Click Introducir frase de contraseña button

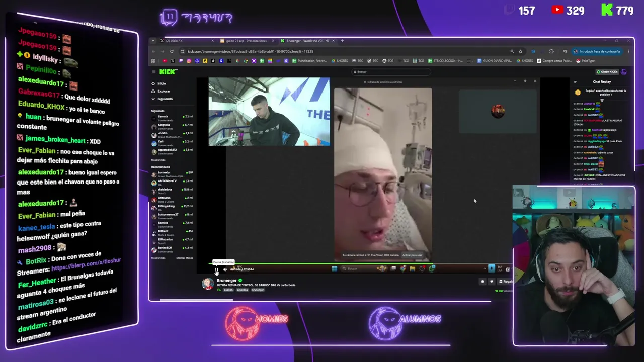click(x=597, y=51)
